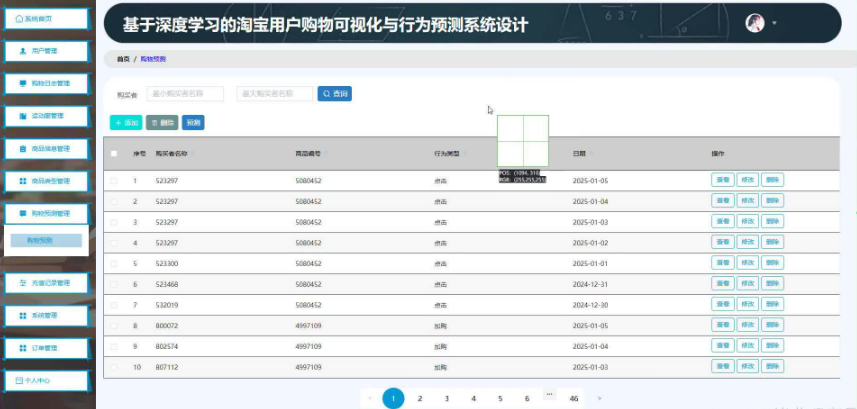Click the user icon beside 用户管理
This screenshot has height=409, width=857.
[23, 51]
